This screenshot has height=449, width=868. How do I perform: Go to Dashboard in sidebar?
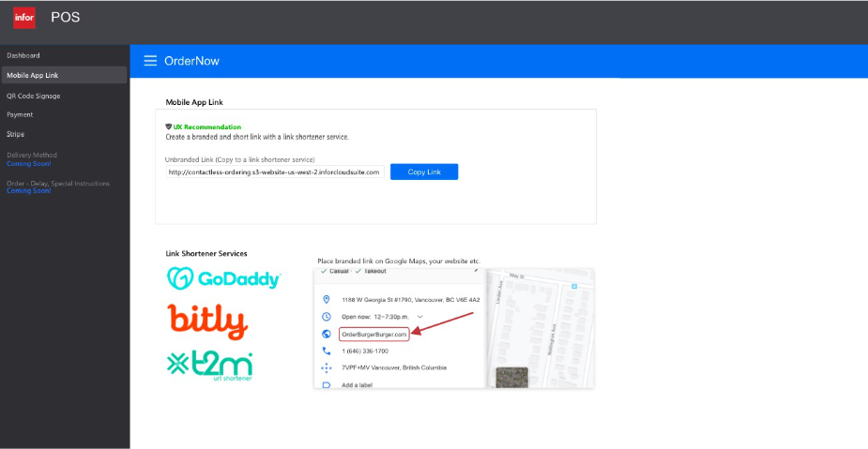[23, 55]
